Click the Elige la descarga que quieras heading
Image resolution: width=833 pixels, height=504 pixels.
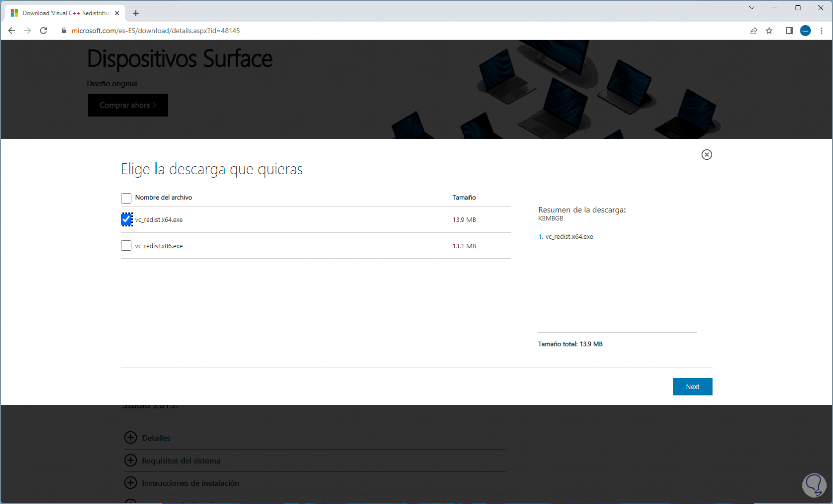point(212,169)
